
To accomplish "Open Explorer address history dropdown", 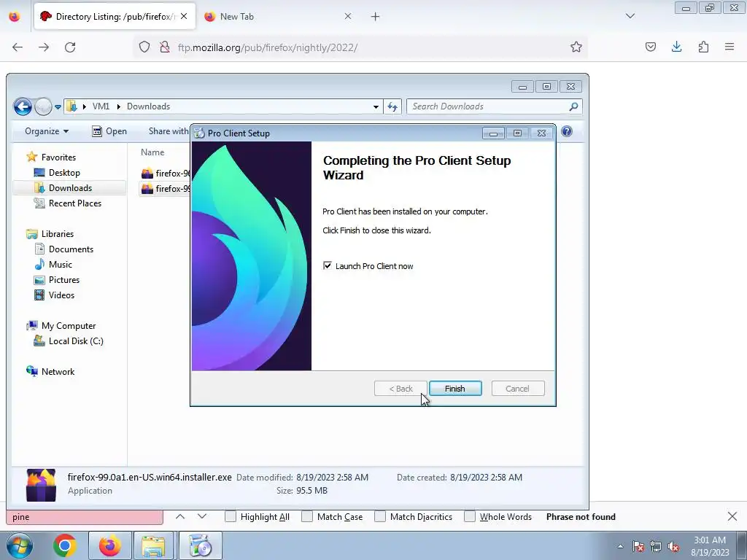I will tap(376, 106).
